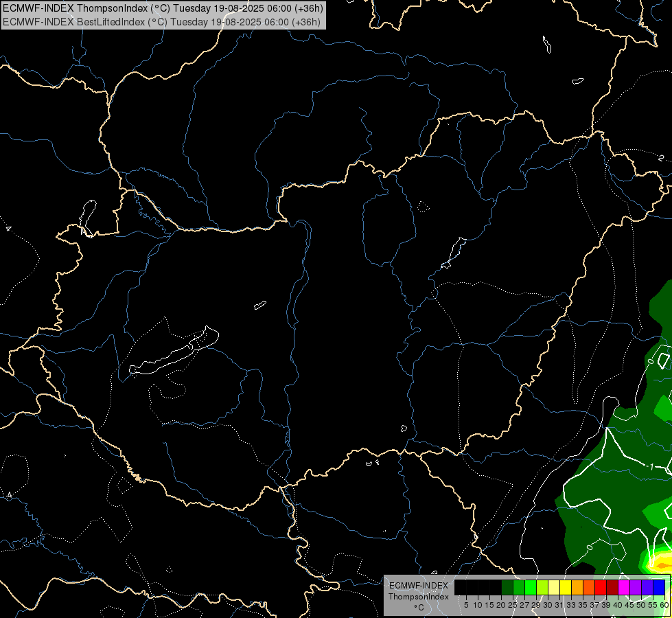672x618 pixels.
Task: Click the BestLiftedIndex title line at top
Action: (161, 21)
